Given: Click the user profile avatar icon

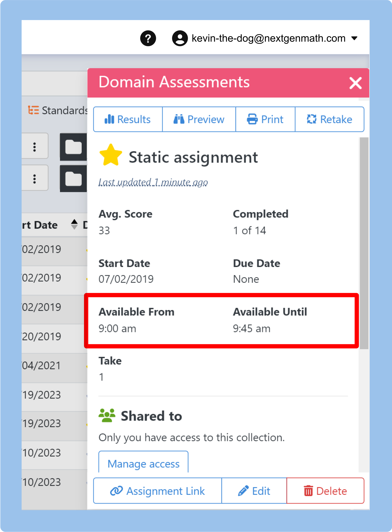Looking at the screenshot, I should coord(180,38).
